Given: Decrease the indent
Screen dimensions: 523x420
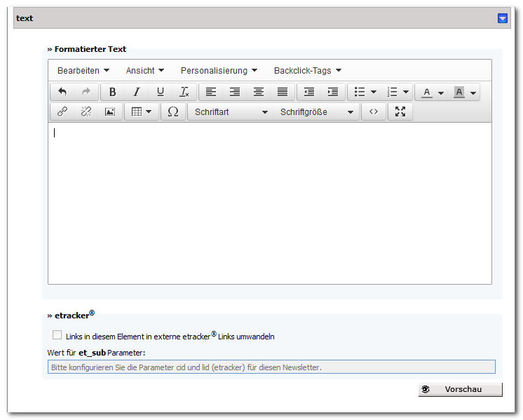Looking at the screenshot, I should coord(309,92).
